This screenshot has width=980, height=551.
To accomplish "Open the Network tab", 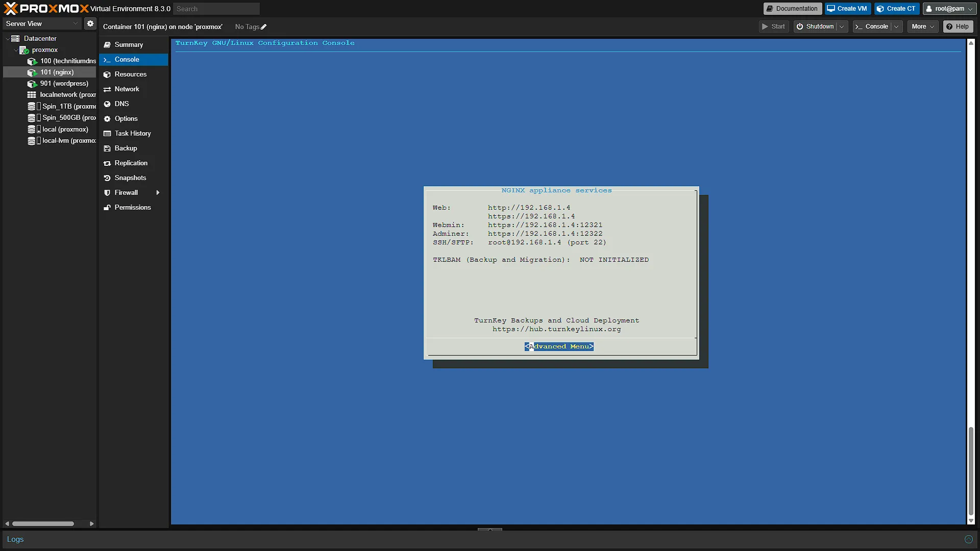I will click(133, 89).
